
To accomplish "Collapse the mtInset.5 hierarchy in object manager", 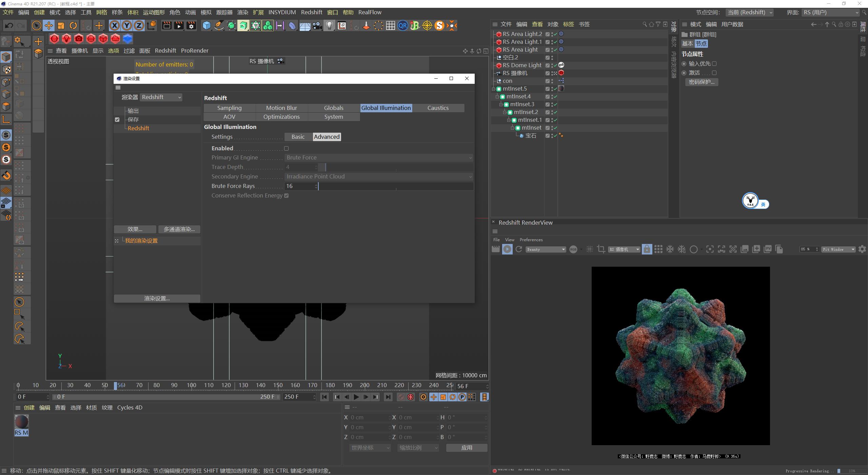I will click(x=494, y=89).
